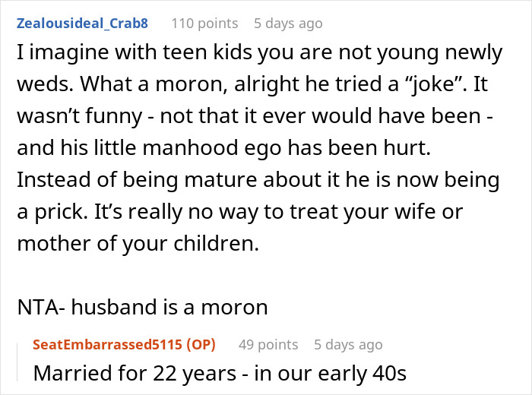Click the "49 points" score on the reply
Viewport: 532px width, 395px height.
coord(268,344)
